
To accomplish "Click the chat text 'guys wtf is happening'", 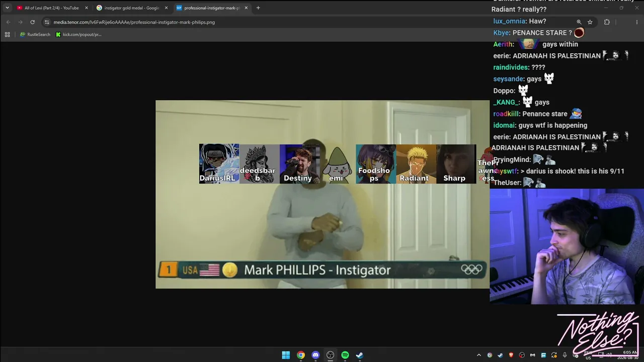I will (x=552, y=125).
